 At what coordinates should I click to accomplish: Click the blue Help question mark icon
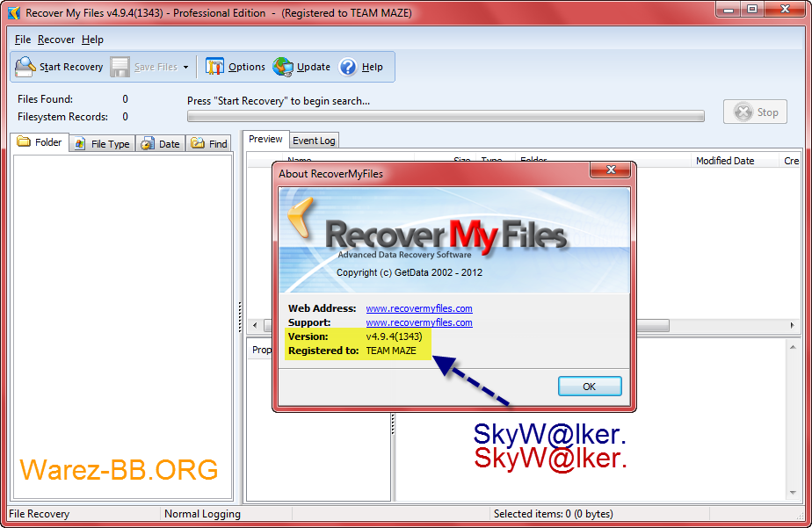click(x=348, y=67)
